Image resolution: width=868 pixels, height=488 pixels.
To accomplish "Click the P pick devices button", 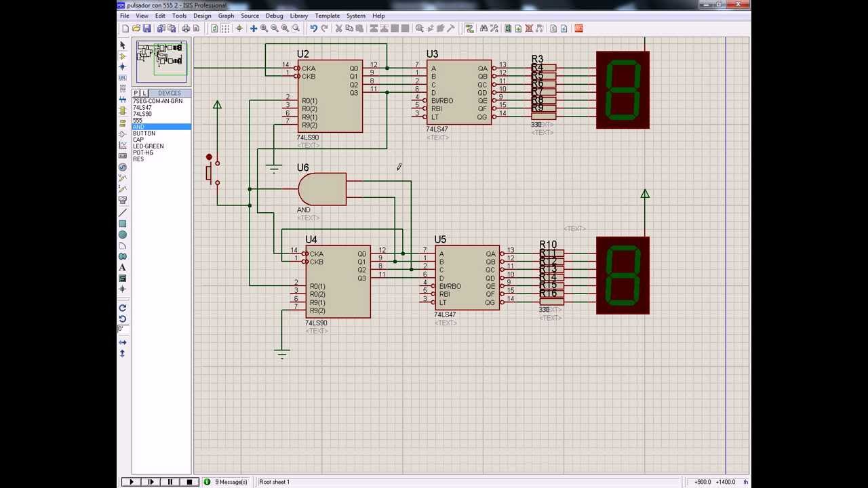I will coord(136,93).
